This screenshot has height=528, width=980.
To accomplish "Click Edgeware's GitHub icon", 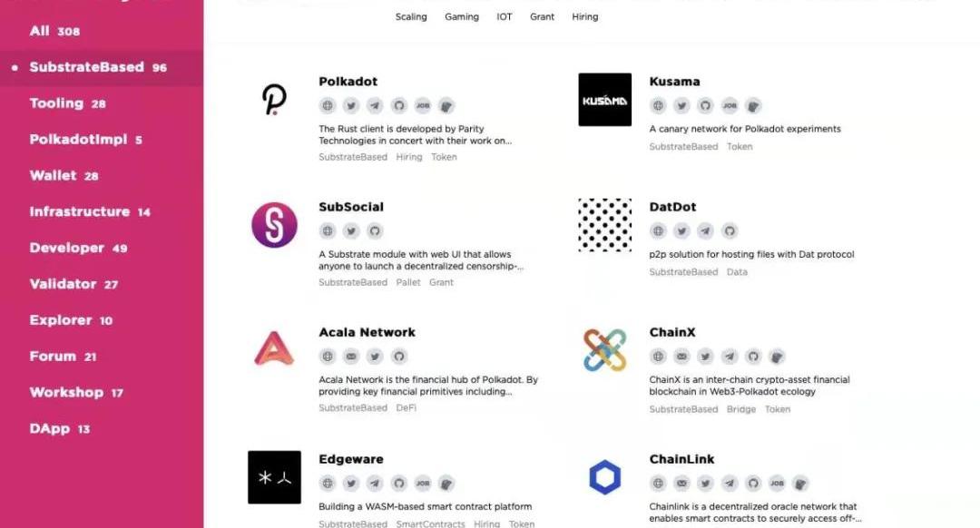I will pos(398,484).
